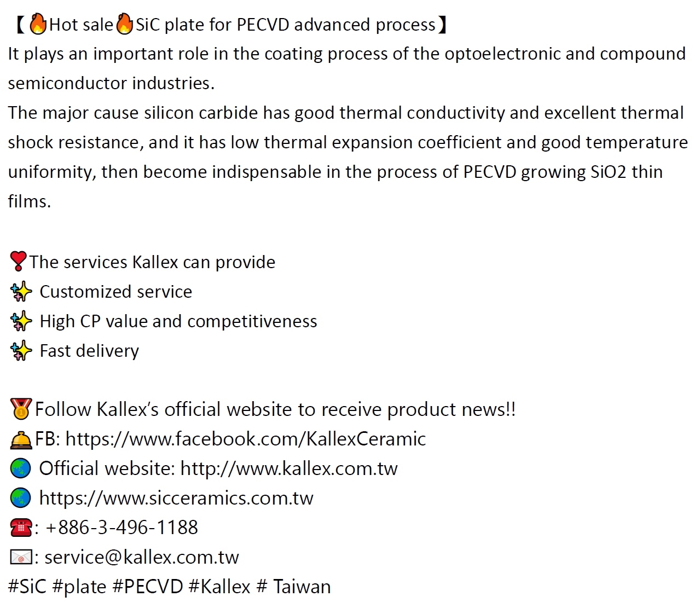Click the sparkles emoji beside Customized service
This screenshot has height=608, width=700.
[x=21, y=292]
